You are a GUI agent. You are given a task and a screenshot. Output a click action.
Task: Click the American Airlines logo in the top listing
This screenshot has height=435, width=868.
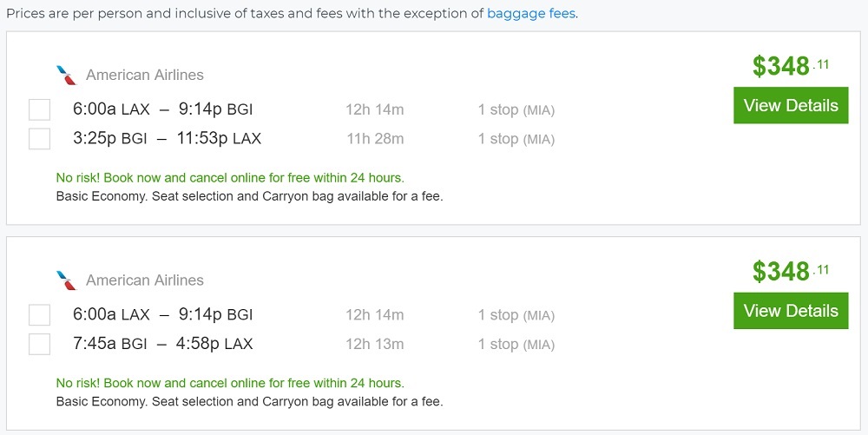tap(66, 75)
